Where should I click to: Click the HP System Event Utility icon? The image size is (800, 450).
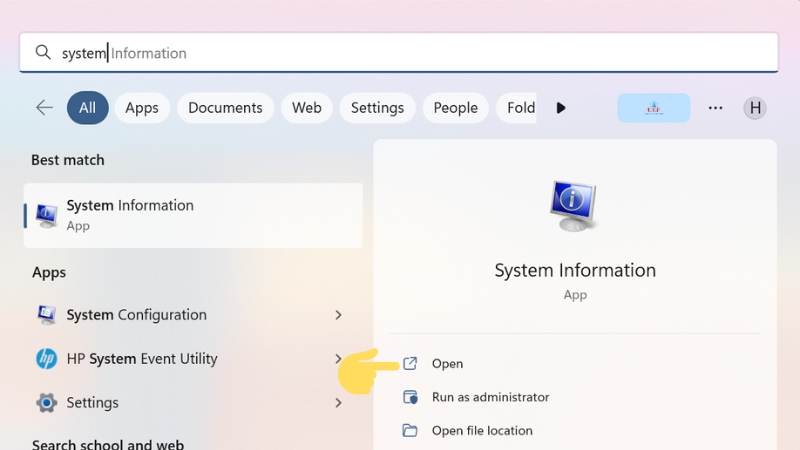coord(46,359)
